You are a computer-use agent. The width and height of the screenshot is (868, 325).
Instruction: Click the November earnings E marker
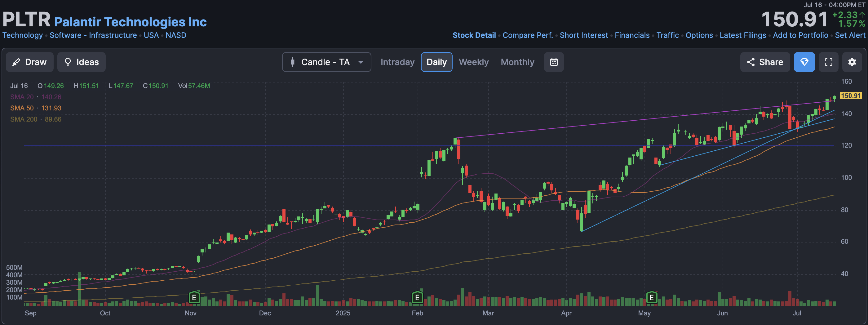(x=194, y=297)
